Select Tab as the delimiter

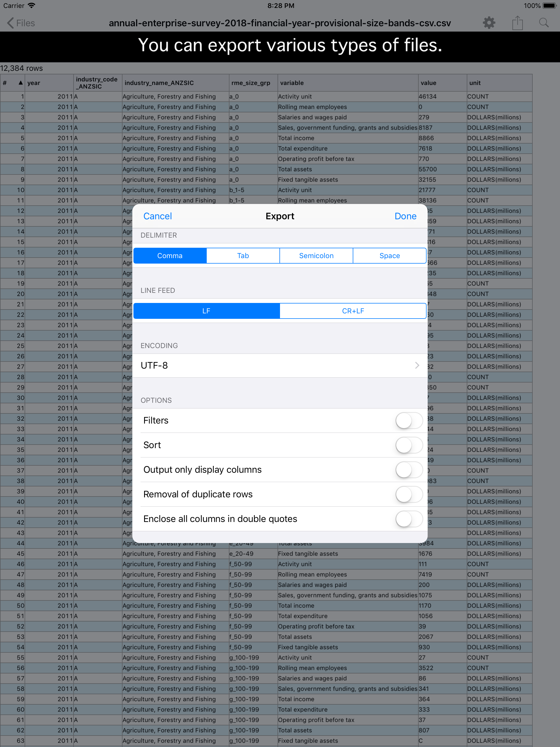[243, 256]
